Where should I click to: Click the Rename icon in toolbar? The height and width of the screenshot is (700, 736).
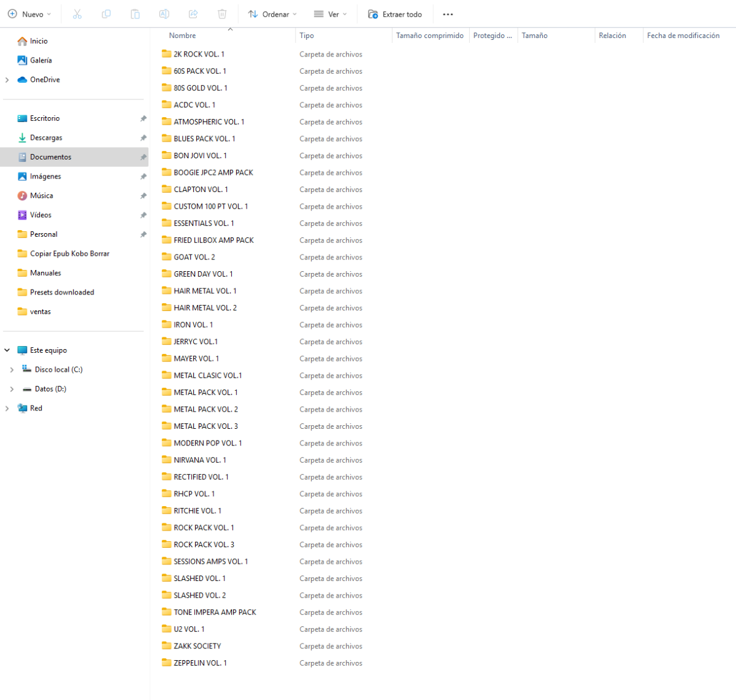(x=164, y=14)
